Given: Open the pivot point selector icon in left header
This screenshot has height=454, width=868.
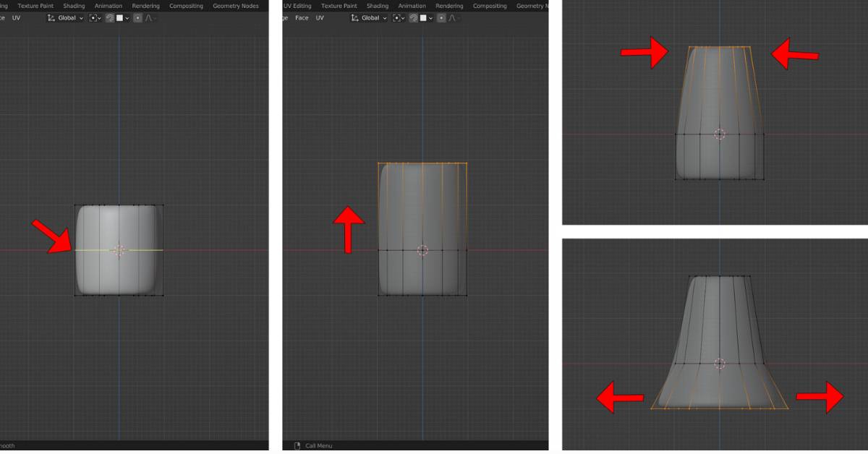Looking at the screenshot, I should tap(93, 18).
